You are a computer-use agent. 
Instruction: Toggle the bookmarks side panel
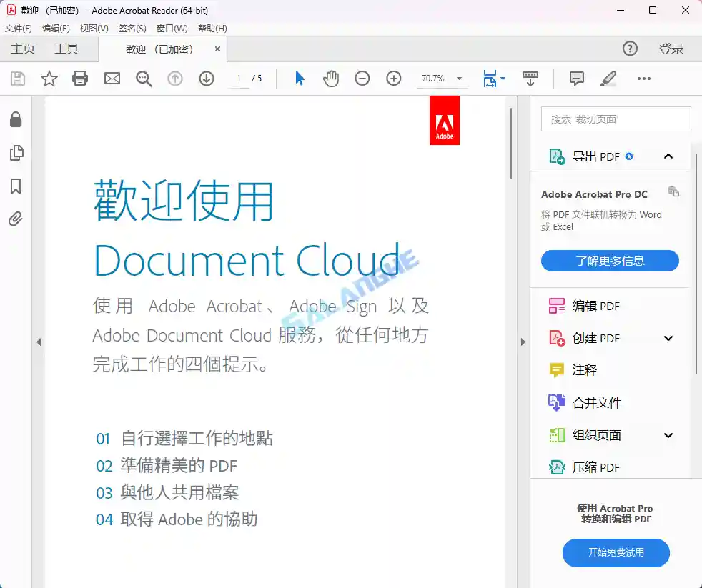click(x=16, y=186)
